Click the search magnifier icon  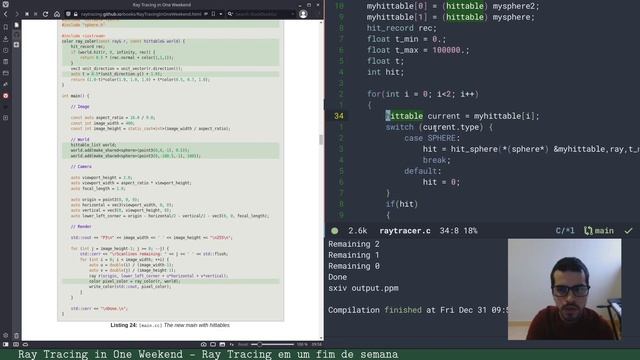coord(230,14)
